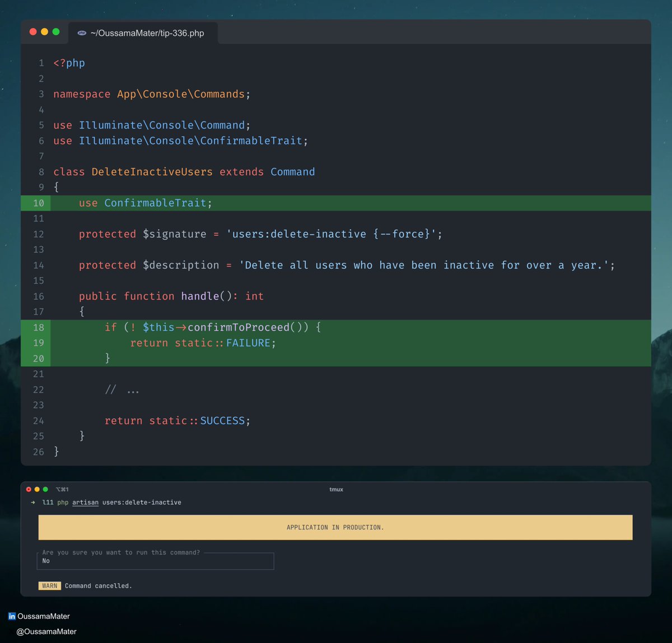
Task: Click the tmux title in the terminal header
Action: click(x=336, y=489)
